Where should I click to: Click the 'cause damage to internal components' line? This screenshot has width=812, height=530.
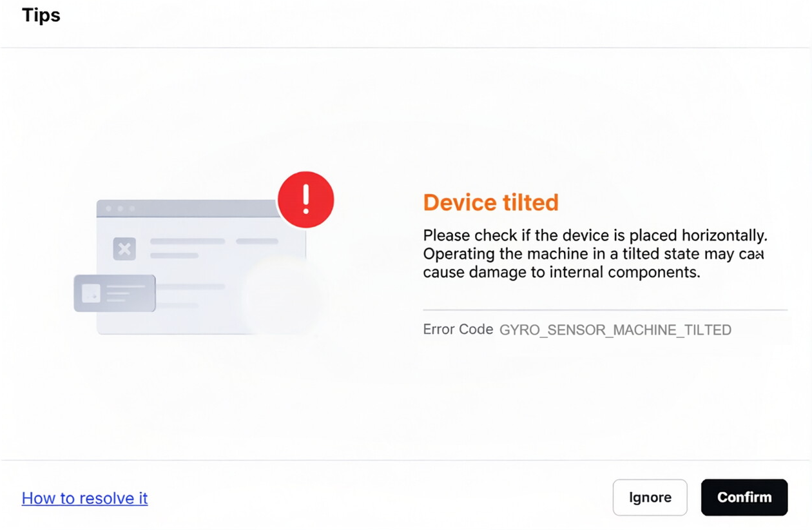tap(561, 272)
